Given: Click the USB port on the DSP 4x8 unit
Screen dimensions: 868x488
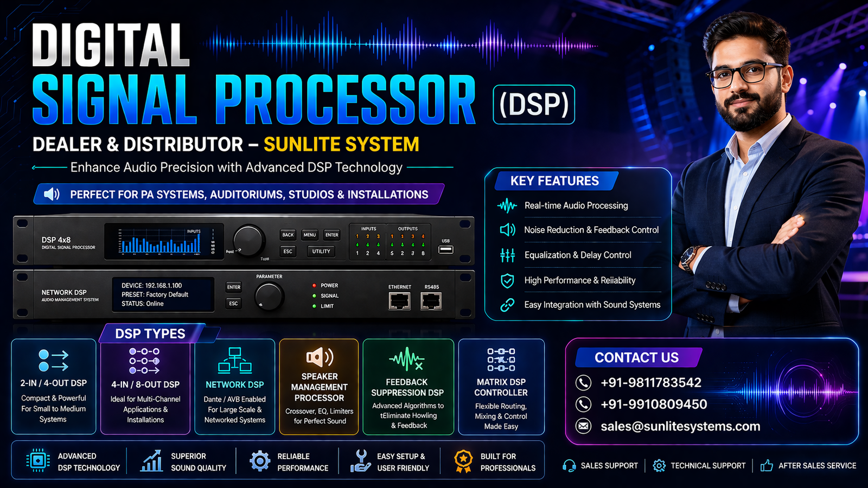Looking at the screenshot, I should coord(445,249).
